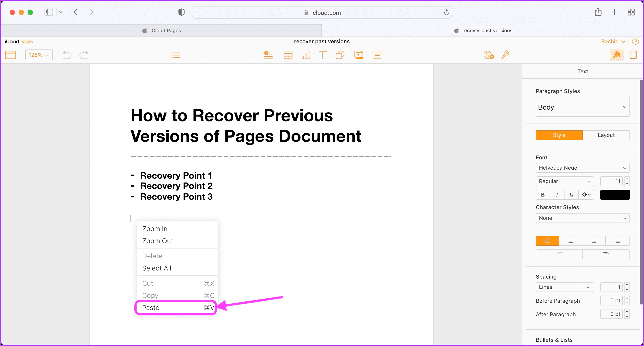Open the list options icon in toolbar
The height and width of the screenshot is (346, 644).
point(176,55)
